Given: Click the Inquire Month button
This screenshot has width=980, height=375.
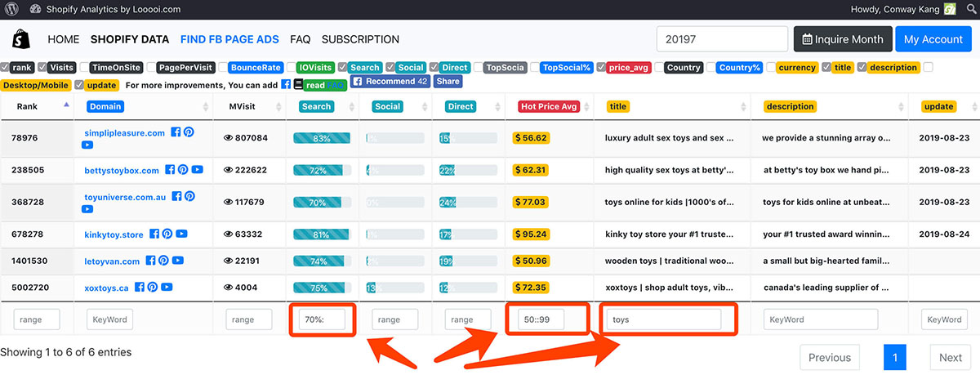Looking at the screenshot, I should [x=843, y=39].
